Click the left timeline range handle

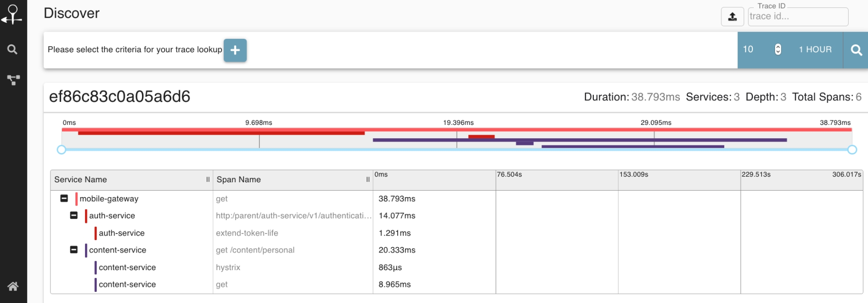point(62,149)
